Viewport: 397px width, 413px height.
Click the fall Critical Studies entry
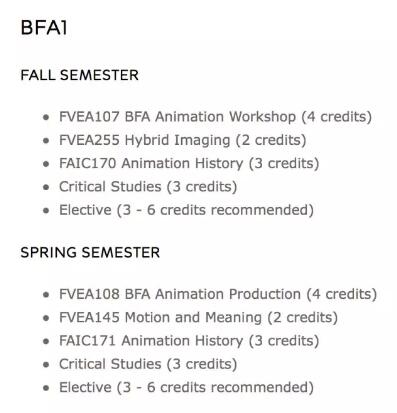148,187
